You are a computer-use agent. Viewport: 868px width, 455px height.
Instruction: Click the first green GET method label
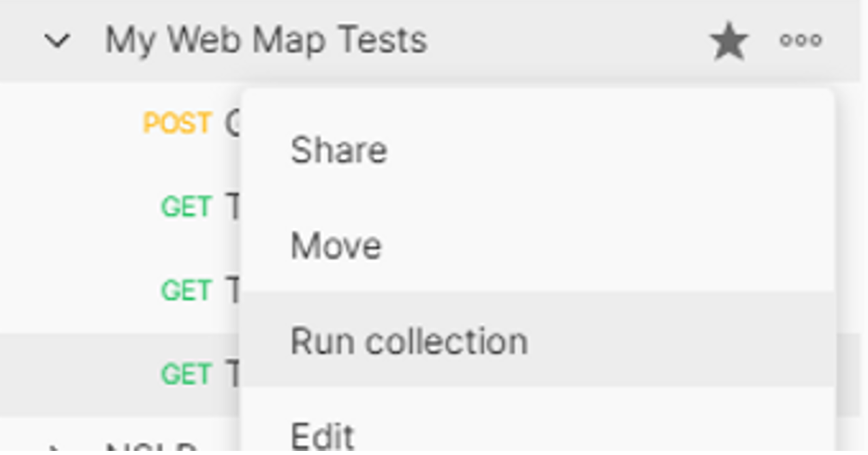[x=186, y=206]
